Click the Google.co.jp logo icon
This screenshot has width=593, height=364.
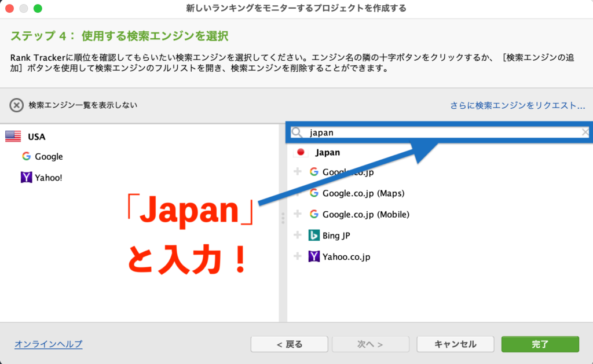tap(314, 172)
